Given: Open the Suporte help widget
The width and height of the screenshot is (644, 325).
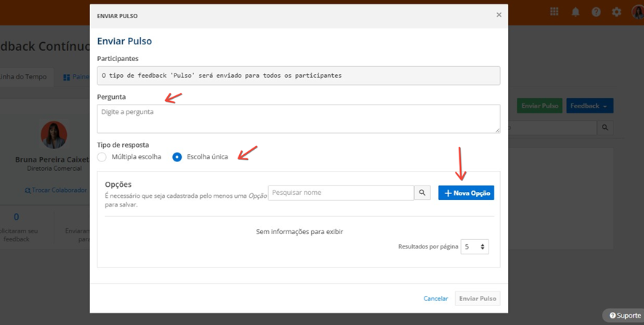Looking at the screenshot, I should point(624,316).
